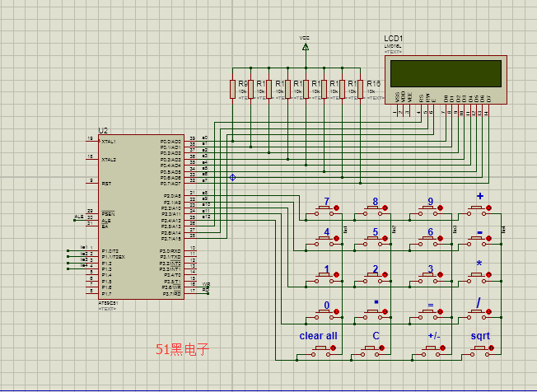Select the R16 resistor symbol
Viewport: 537px width, 392px height.
(x=361, y=89)
